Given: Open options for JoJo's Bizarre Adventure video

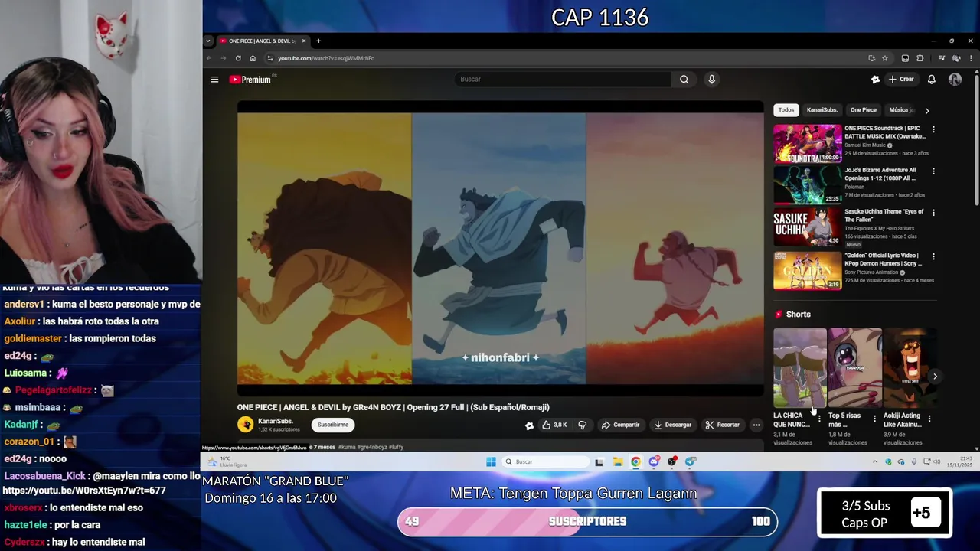Looking at the screenshot, I should pos(933,171).
